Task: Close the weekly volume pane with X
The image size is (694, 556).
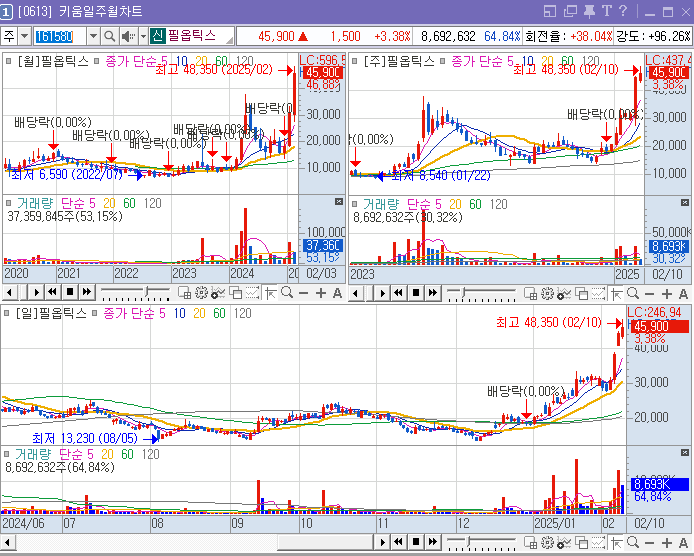Action: [x=685, y=203]
